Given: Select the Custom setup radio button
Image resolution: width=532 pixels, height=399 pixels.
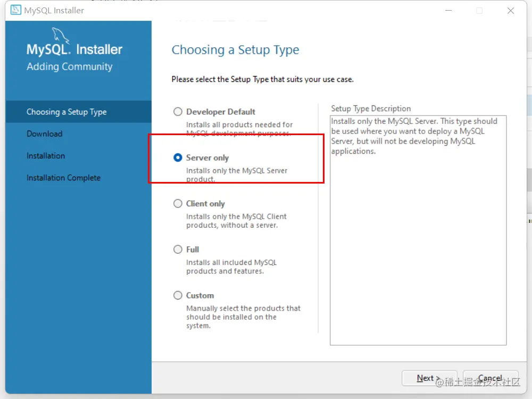Looking at the screenshot, I should click(178, 295).
